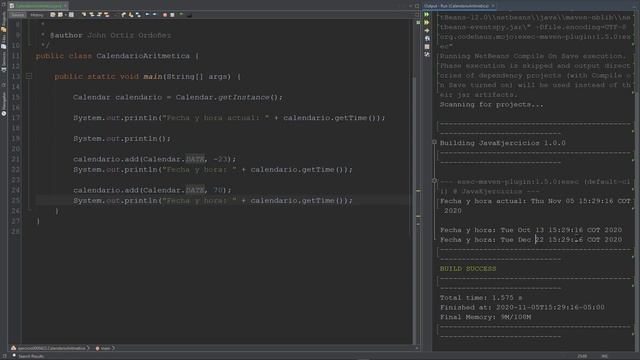The height and width of the screenshot is (360, 640).
Task: Click the Uncomment lines icon
Action: point(189,16)
